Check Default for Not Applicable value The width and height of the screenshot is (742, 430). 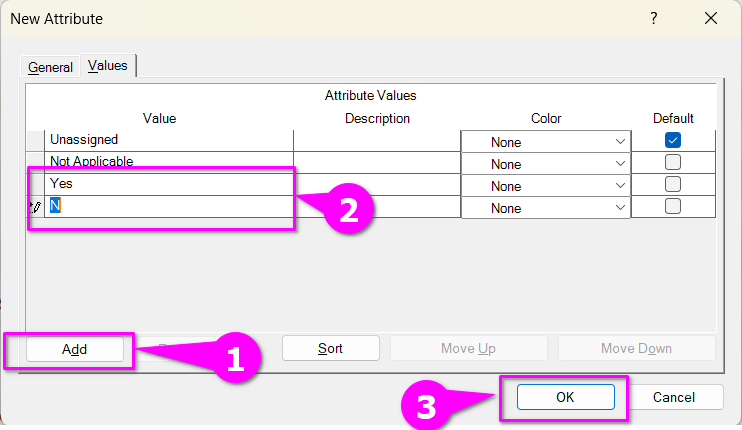[673, 163]
